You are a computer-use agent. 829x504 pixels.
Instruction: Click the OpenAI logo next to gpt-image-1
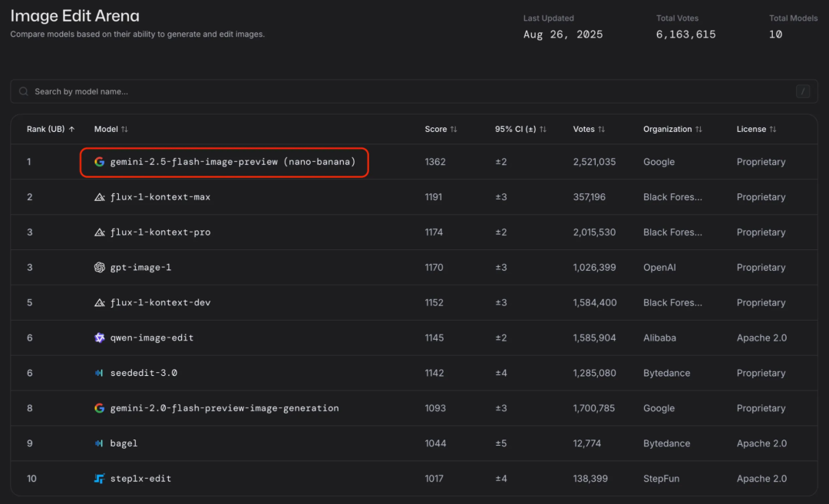[x=99, y=268]
